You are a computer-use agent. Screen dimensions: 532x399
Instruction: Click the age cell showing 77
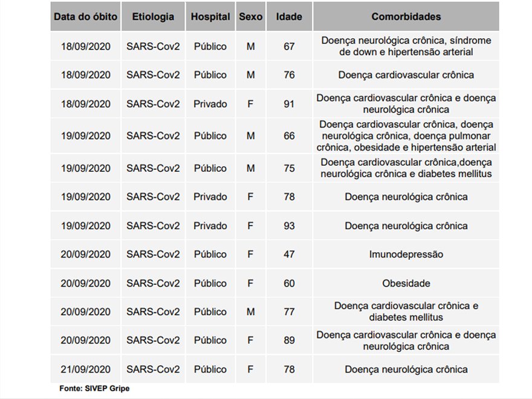289,312
